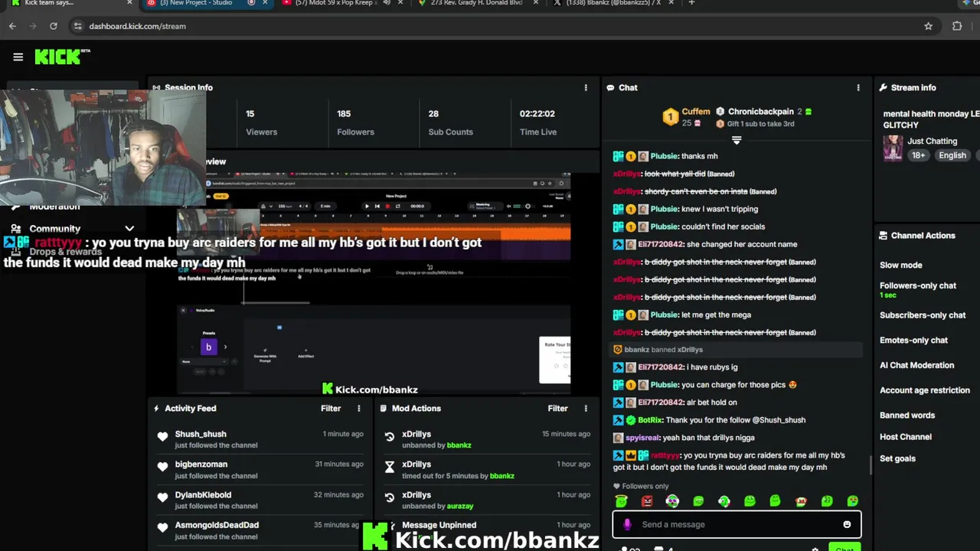Open Set goals action
Image resolution: width=980 pixels, height=551 pixels.
pos(897,458)
